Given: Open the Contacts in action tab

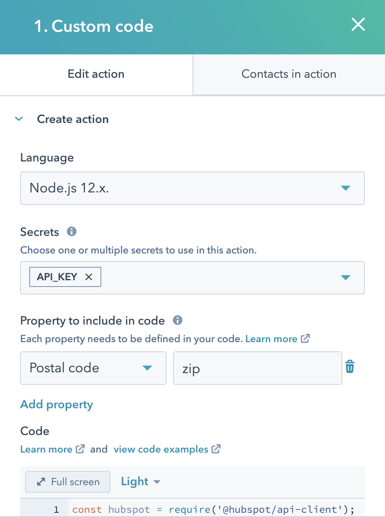Looking at the screenshot, I should (x=289, y=74).
